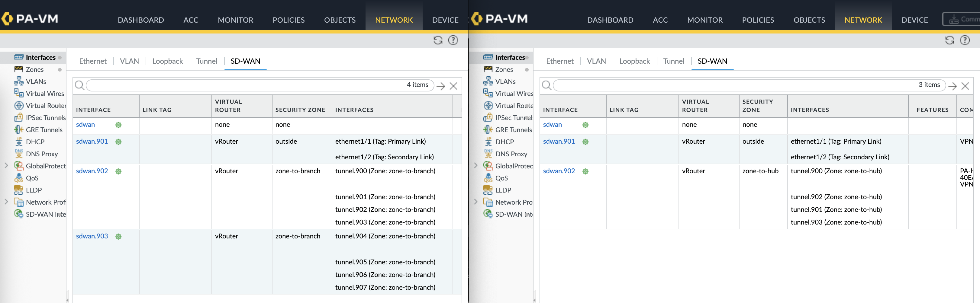Image resolution: width=980 pixels, height=303 pixels.
Task: Open POLICIES menu in left window
Action: (289, 20)
